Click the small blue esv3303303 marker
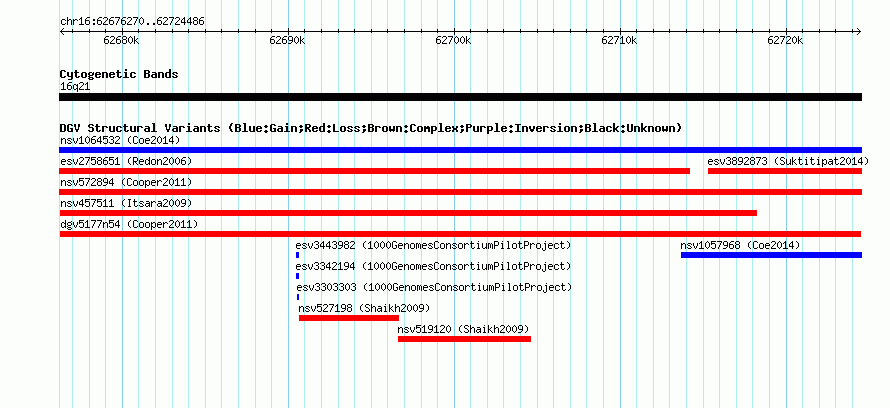Image resolution: width=890 pixels, height=408 pixels. coord(297,297)
